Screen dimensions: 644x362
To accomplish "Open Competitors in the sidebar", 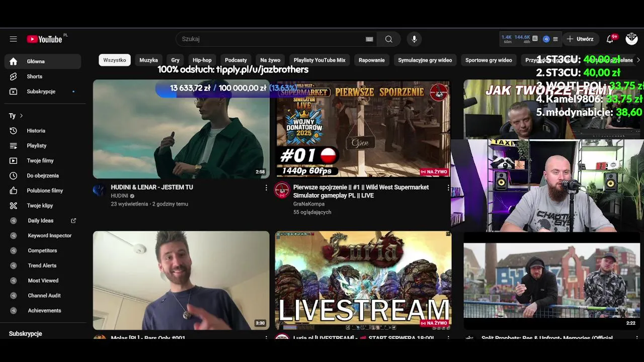I will click(43, 250).
